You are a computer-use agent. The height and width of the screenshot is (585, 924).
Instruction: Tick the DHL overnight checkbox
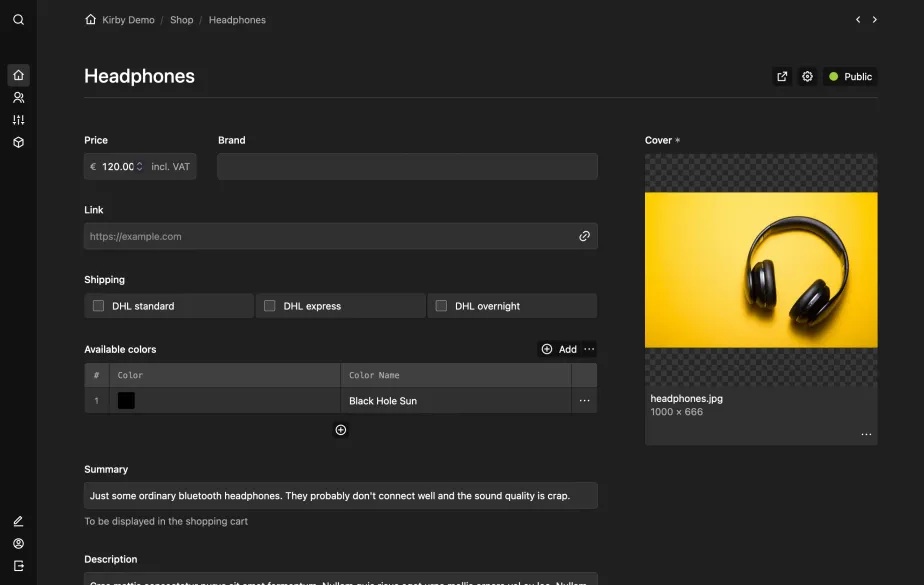pos(441,306)
